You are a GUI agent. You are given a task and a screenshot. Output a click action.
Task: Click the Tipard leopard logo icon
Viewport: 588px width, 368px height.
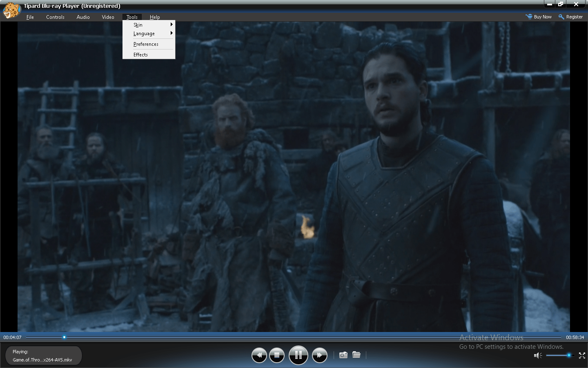click(11, 10)
